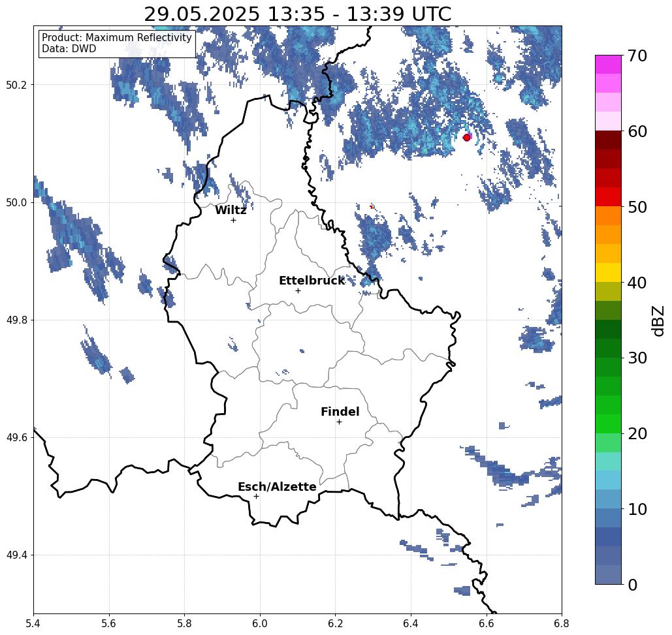Click the cross marker below Findel

point(339,422)
